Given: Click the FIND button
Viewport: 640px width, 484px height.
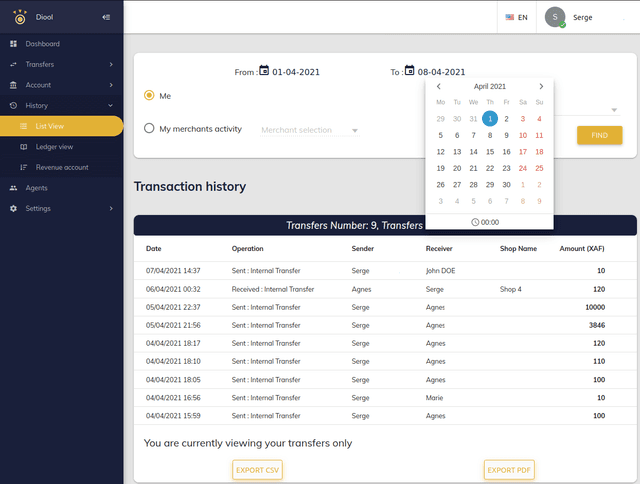Looking at the screenshot, I should [599, 135].
